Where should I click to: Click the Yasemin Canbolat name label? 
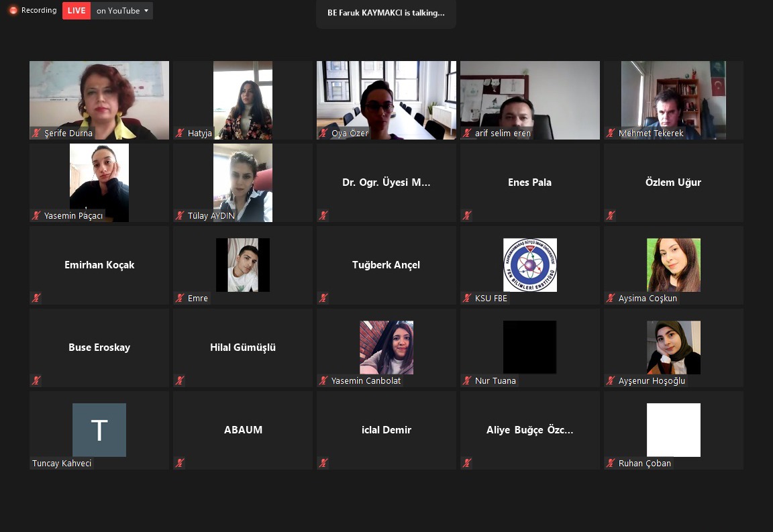pyautogui.click(x=366, y=381)
